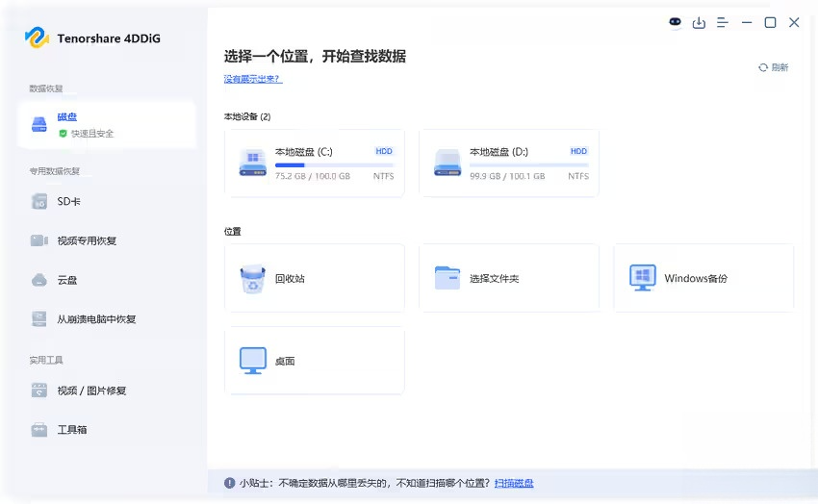Image resolution: width=818 pixels, height=504 pixels.
Task: Select SD卡 in the sidebar
Action: pyautogui.click(x=107, y=201)
